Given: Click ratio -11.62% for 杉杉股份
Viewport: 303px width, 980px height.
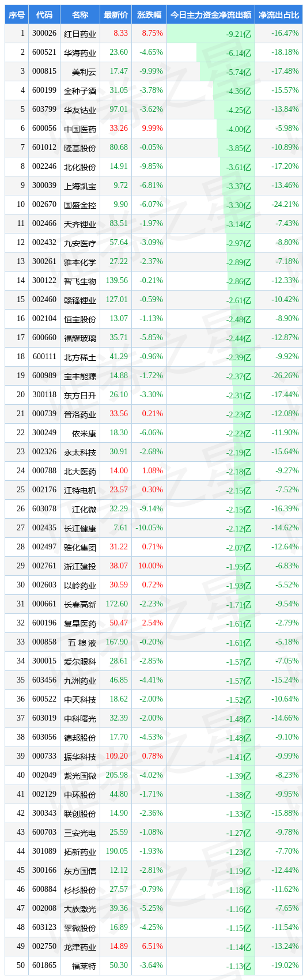Looking at the screenshot, I should [x=285, y=889].
